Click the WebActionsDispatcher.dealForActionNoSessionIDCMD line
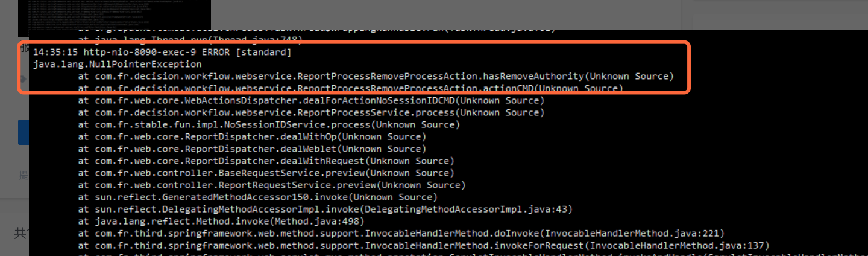This screenshot has height=256, width=868. click(311, 100)
